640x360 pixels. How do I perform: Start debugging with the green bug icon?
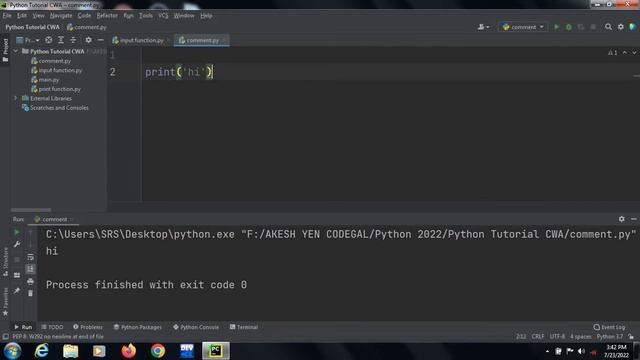[x=569, y=27]
